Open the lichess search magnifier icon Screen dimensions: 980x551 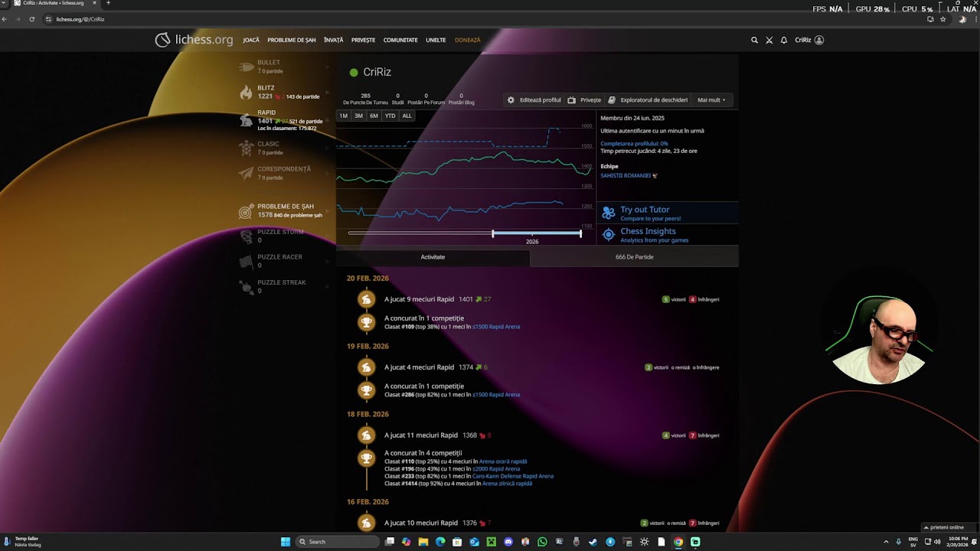pyautogui.click(x=754, y=40)
